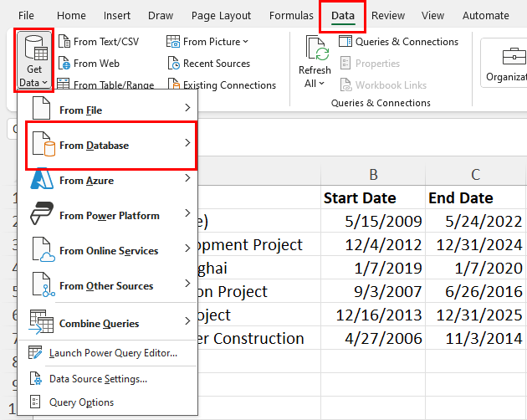Expand the From Other Sources submenu arrow

pos(187,283)
